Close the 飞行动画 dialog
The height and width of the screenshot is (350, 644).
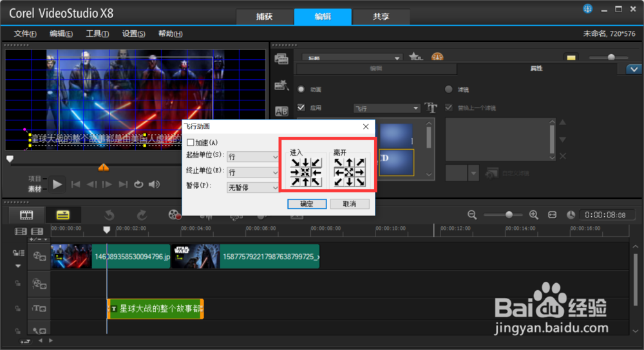pos(366,127)
